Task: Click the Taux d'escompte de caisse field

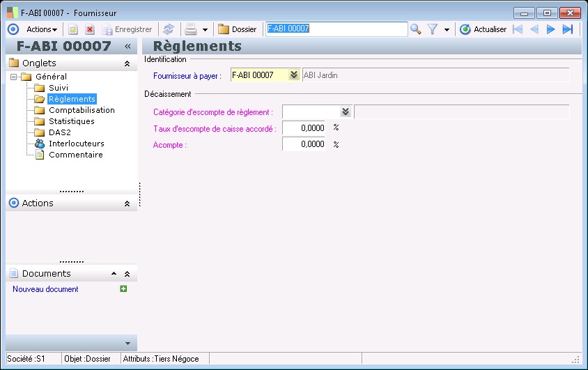Action: coord(304,128)
